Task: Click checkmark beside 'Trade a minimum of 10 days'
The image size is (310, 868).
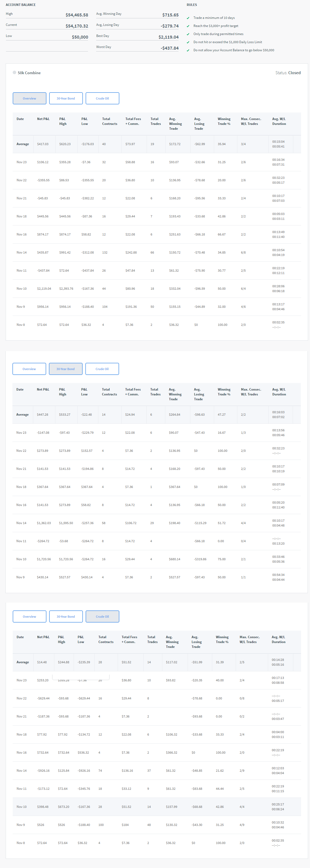Action: tap(188, 18)
